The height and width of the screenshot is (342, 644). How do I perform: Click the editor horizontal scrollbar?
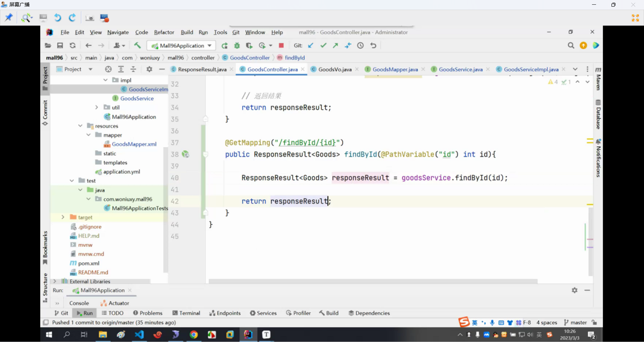[372, 281]
